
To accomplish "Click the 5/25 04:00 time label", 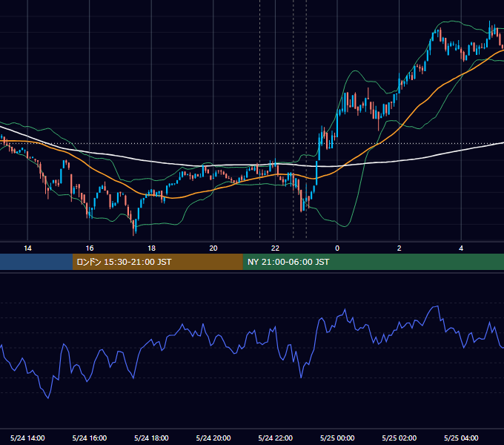I will coord(461,438).
